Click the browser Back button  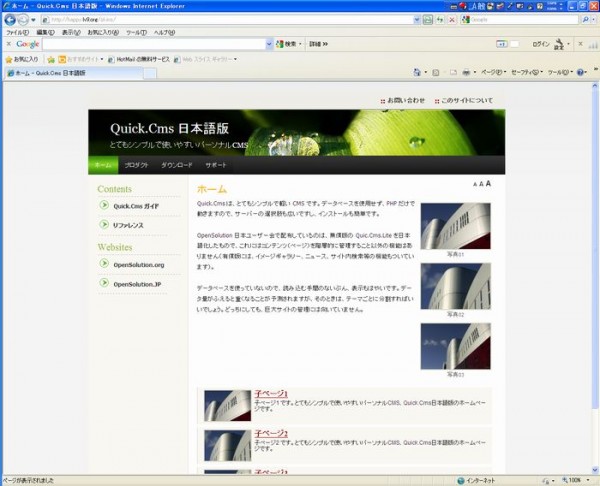[10, 19]
